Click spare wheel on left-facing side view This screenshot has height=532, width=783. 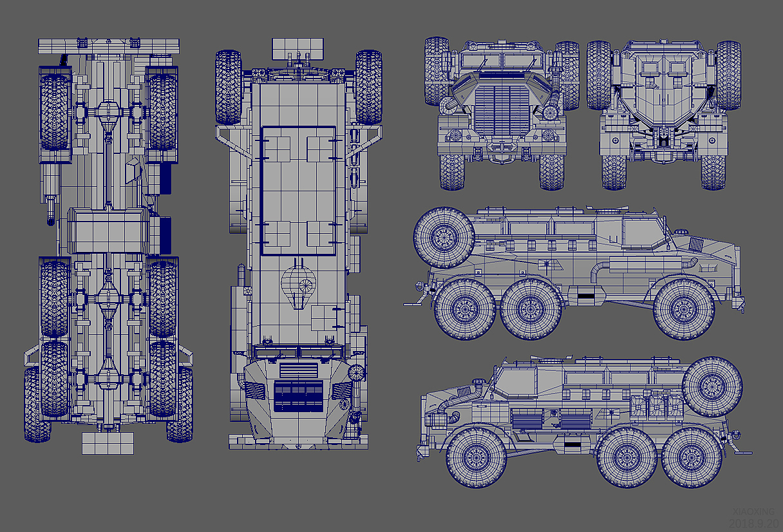tap(713, 386)
